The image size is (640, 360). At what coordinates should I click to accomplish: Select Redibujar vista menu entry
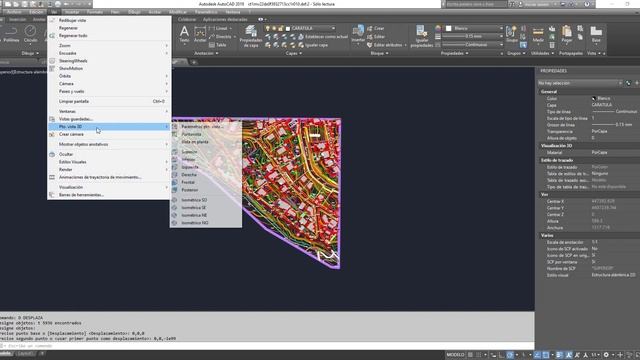[x=109, y=20]
